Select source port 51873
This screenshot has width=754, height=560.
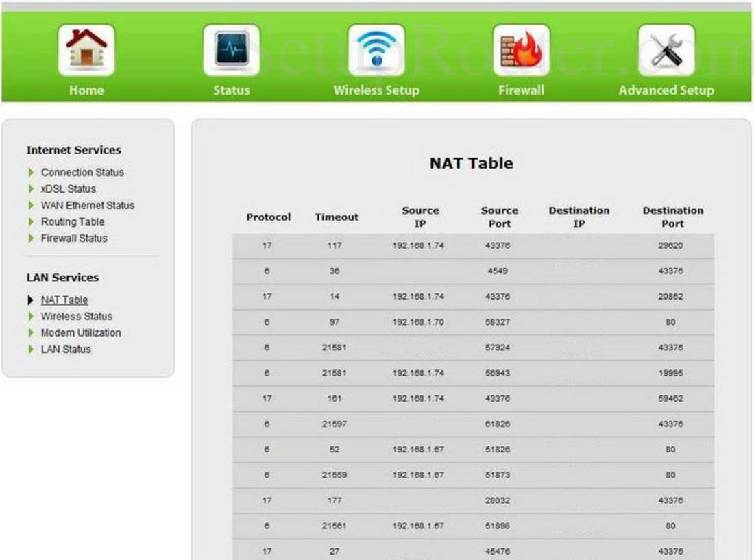[497, 474]
